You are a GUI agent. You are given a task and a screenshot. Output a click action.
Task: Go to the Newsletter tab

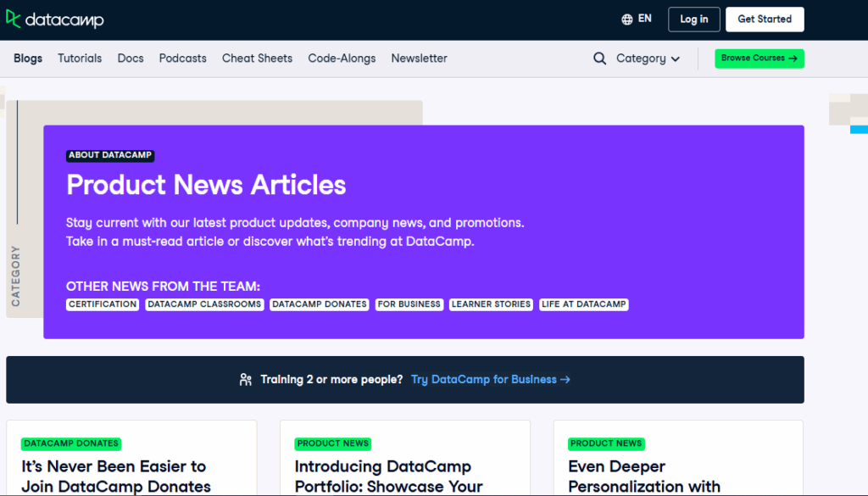point(419,59)
